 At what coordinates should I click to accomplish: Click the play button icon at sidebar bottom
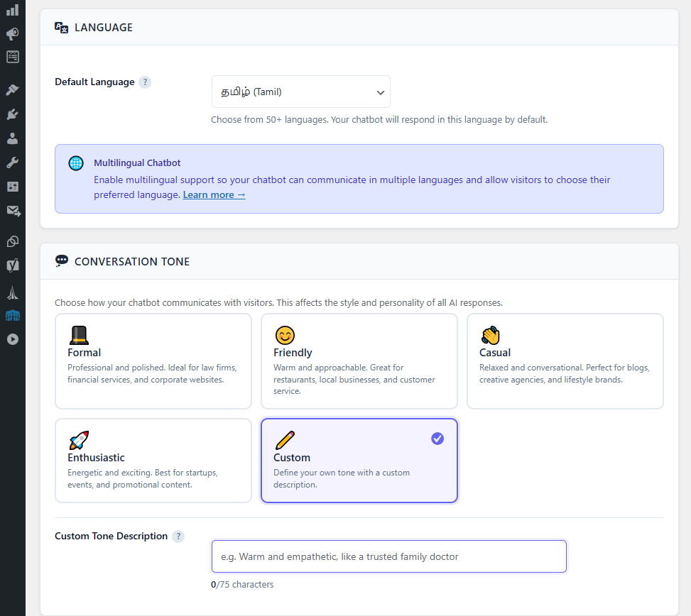(11, 339)
